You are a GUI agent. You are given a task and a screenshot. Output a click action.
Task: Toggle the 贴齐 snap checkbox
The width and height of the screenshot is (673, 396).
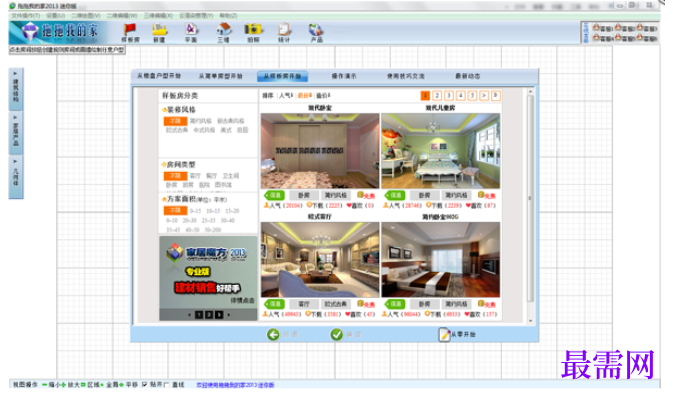click(x=145, y=384)
